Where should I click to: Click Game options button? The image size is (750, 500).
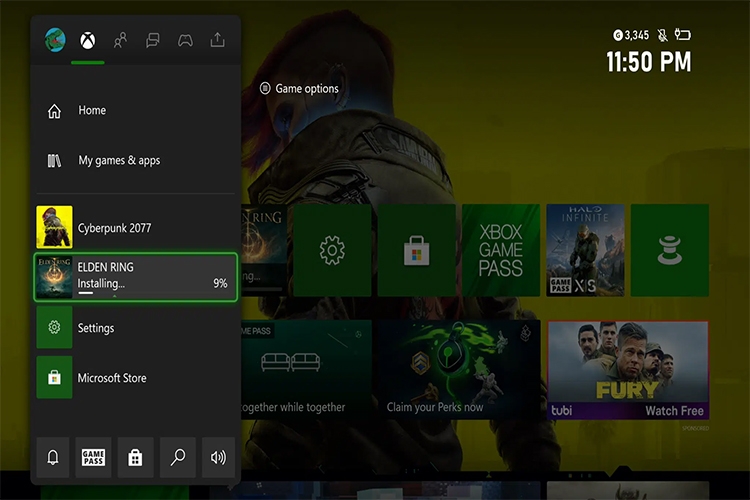click(299, 89)
